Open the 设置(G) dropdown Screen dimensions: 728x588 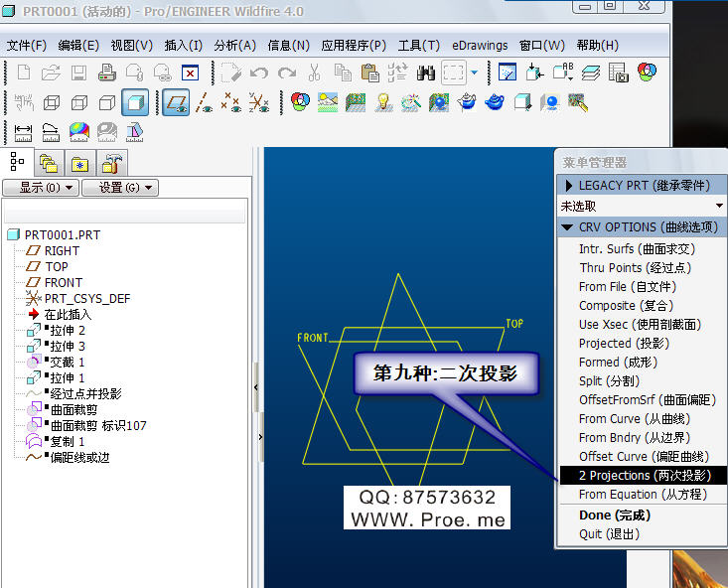[x=120, y=188]
